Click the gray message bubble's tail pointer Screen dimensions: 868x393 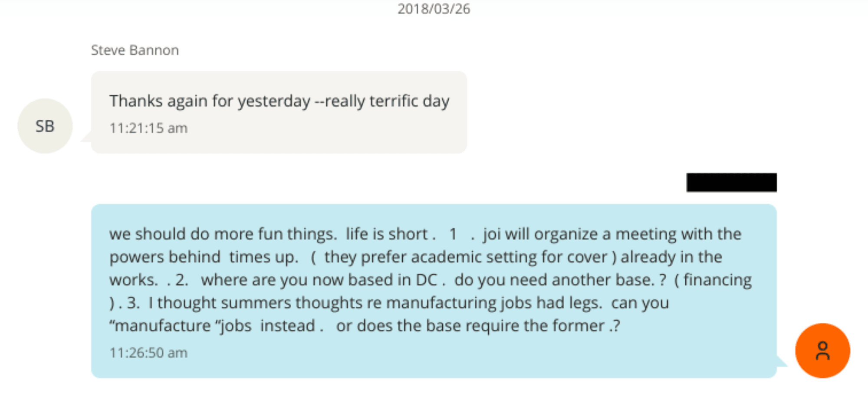click(86, 137)
